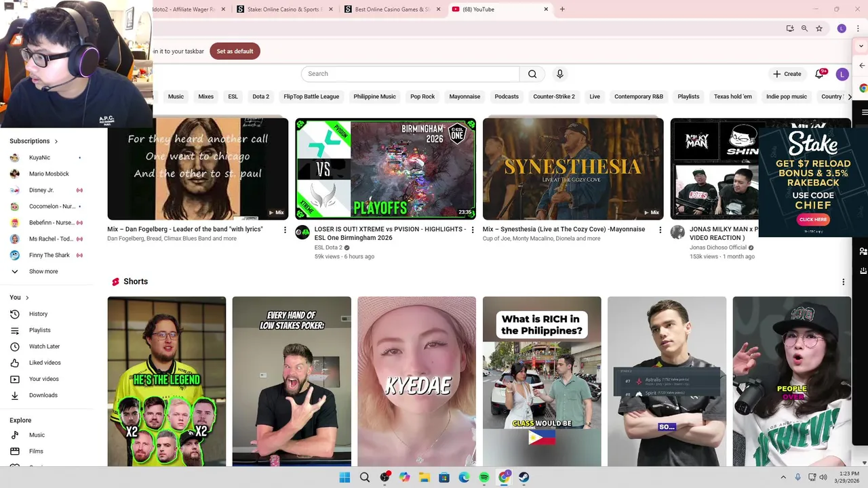Viewport: 868px width, 488px height.
Task: Select the ESL category chip
Action: coord(233,96)
